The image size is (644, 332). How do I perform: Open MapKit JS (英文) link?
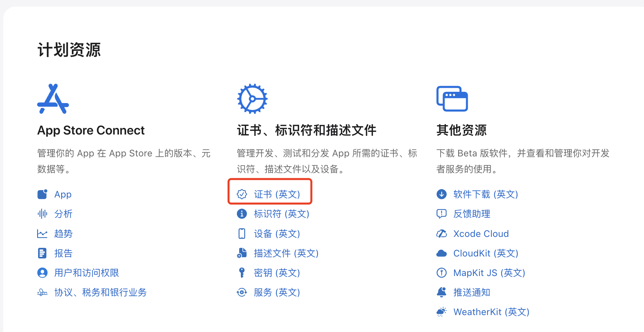pos(489,273)
